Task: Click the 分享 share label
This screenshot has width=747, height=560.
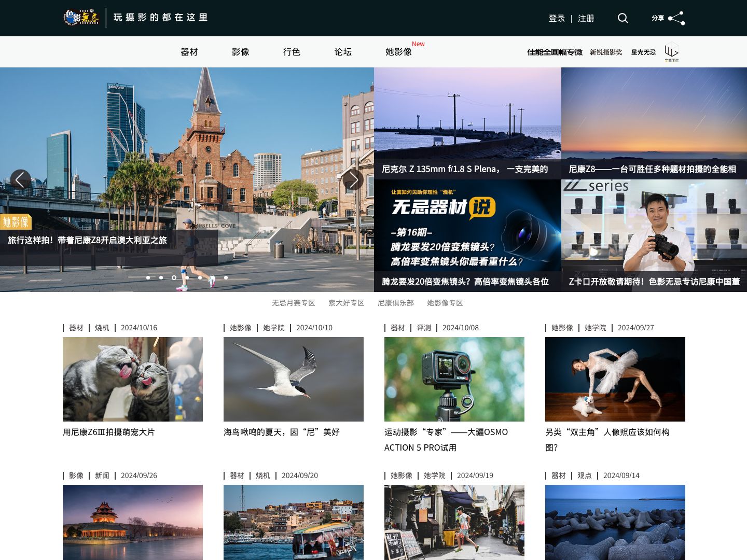Action: pyautogui.click(x=658, y=18)
